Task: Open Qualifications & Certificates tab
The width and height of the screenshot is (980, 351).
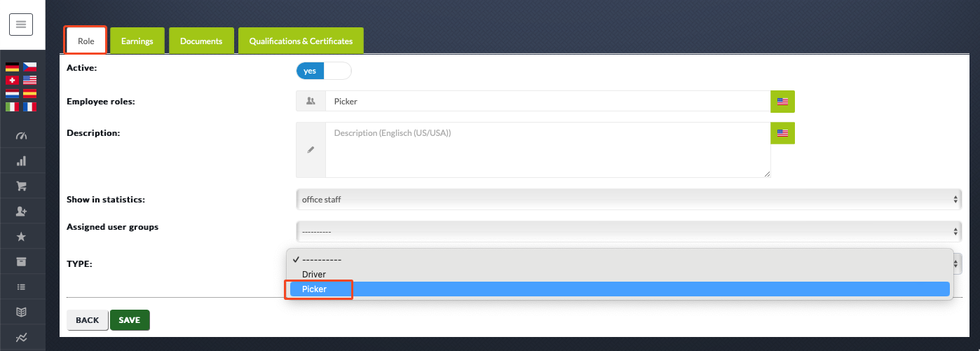Action: [x=301, y=41]
